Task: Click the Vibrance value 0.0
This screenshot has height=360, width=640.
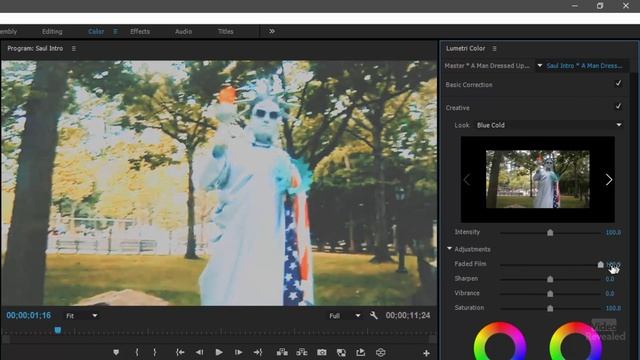Action: [609, 293]
